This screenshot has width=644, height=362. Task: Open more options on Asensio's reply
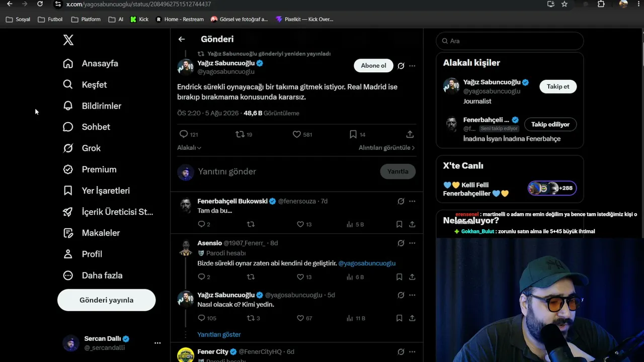[x=412, y=243]
